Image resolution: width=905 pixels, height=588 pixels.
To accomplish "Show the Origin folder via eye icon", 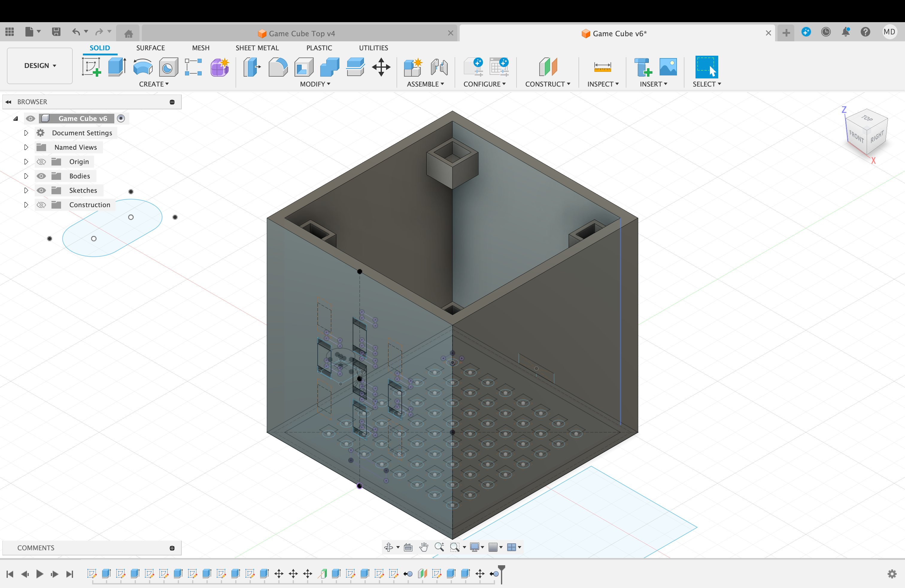I will tap(41, 162).
